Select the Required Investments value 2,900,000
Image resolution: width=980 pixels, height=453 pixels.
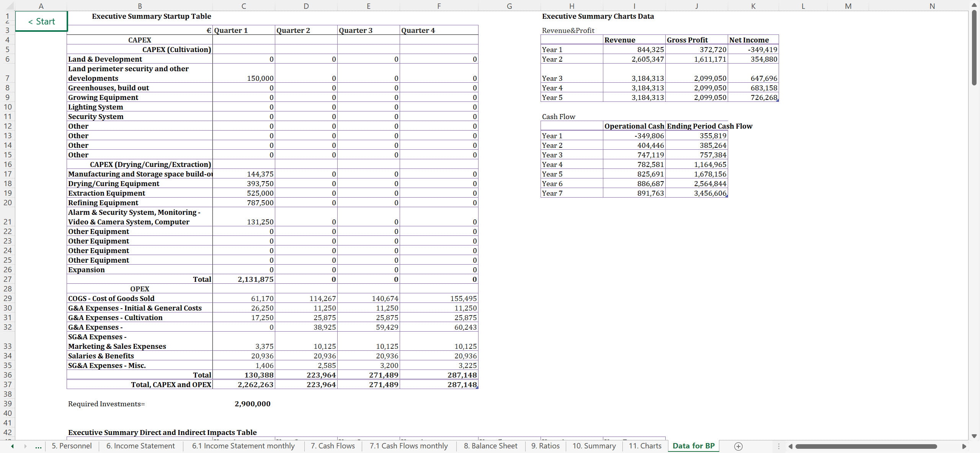(x=252, y=404)
